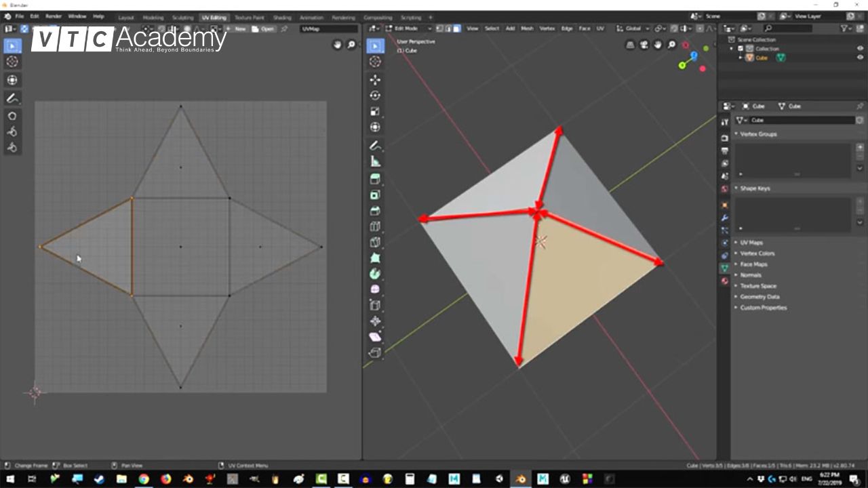Activate the Measure tool in viewport toolbar
This screenshot has width=868, height=488.
coord(375,161)
